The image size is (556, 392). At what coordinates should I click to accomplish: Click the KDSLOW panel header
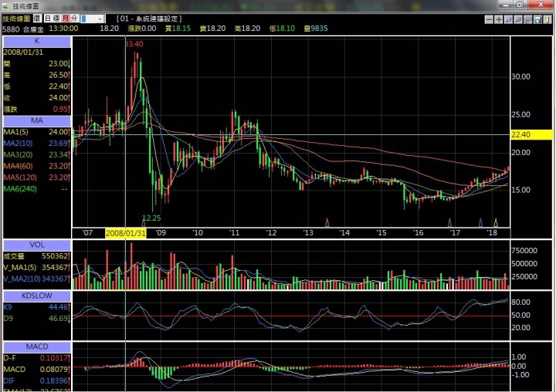[x=37, y=296]
